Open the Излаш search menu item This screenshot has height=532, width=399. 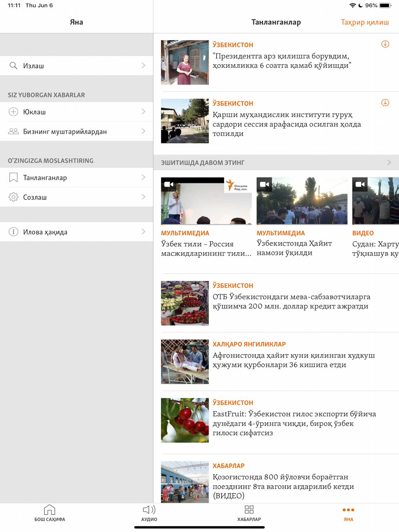(x=77, y=65)
